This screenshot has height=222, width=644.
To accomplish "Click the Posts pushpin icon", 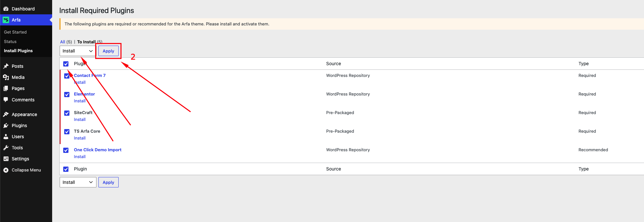I will tap(6, 66).
